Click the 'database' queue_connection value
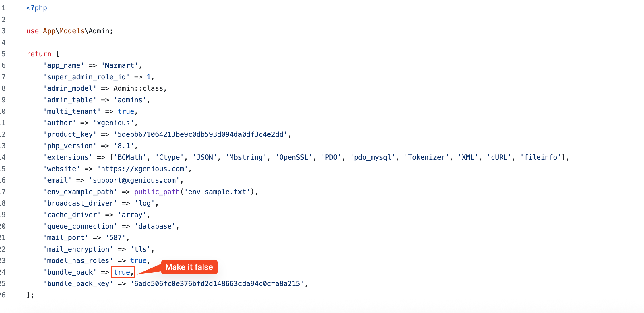The height and width of the screenshot is (313, 644). coord(155,226)
